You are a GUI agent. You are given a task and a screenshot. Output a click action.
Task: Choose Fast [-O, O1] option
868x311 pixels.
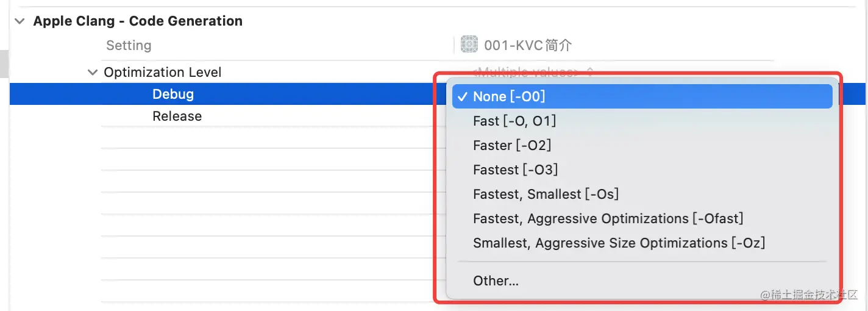[x=514, y=121]
